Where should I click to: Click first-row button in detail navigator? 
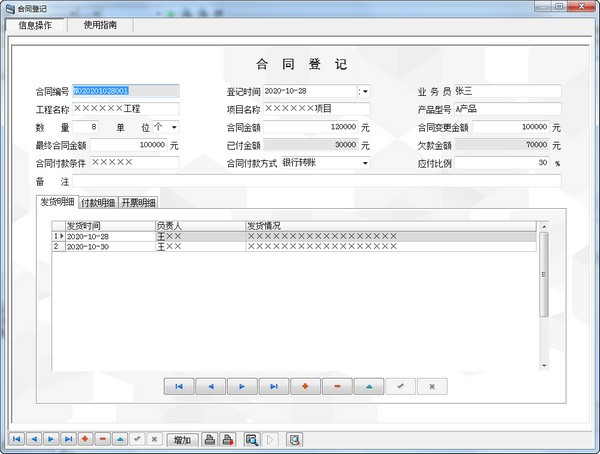pyautogui.click(x=179, y=385)
